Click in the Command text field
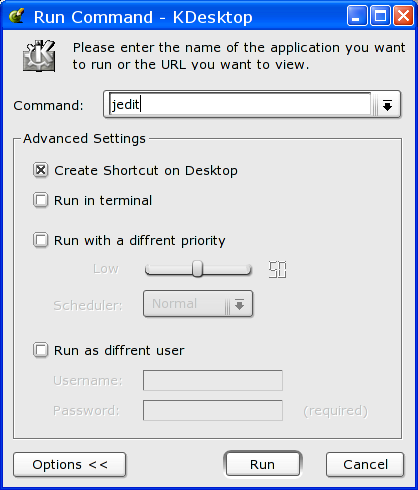 [x=240, y=104]
